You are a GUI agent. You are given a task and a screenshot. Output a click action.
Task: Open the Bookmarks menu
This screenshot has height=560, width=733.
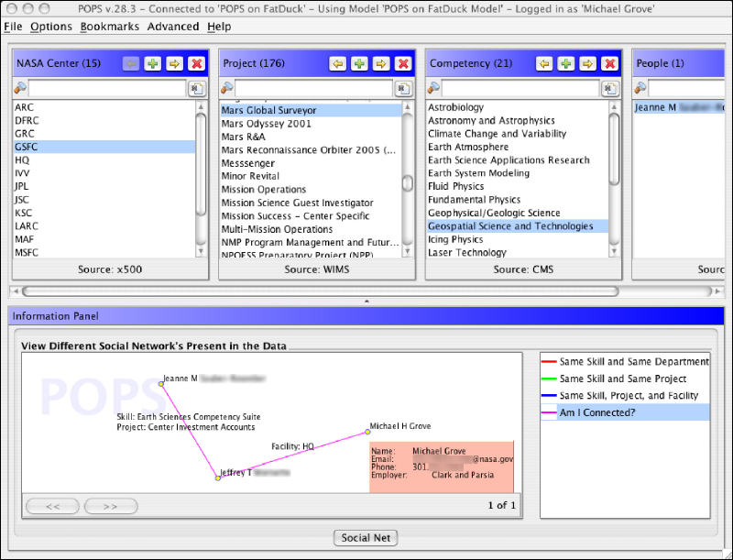pyautogui.click(x=109, y=27)
